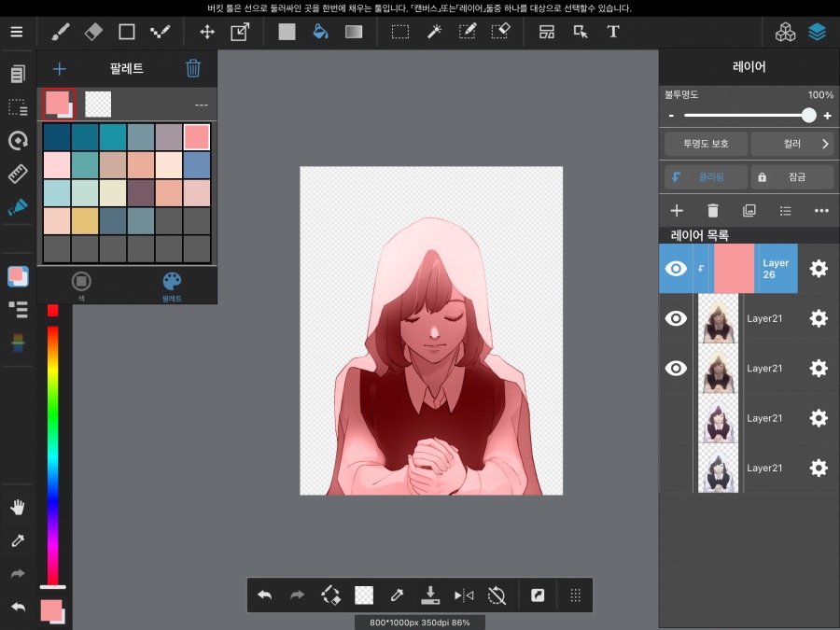Select the pink swatch in the palette
The height and width of the screenshot is (630, 840).
click(196, 136)
